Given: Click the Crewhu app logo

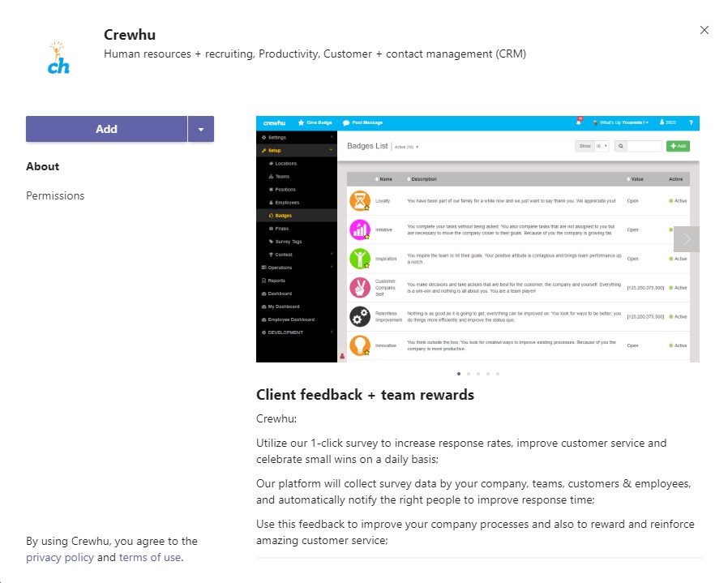Looking at the screenshot, I should (58, 58).
